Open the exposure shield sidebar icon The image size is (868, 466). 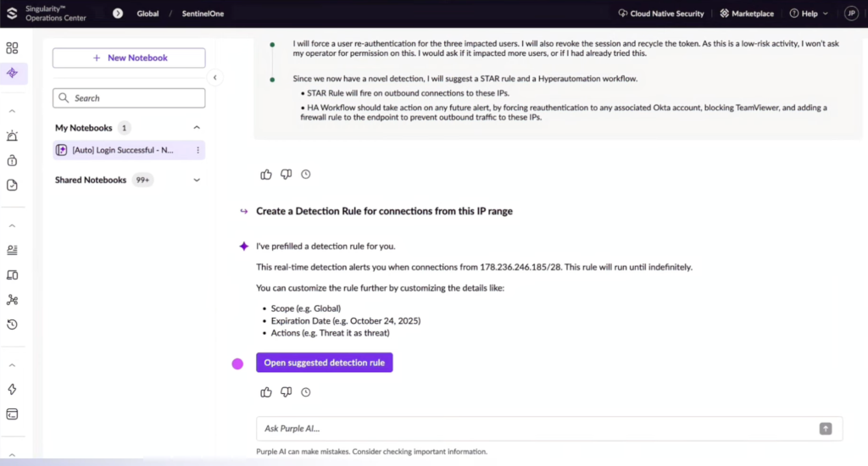point(12,160)
